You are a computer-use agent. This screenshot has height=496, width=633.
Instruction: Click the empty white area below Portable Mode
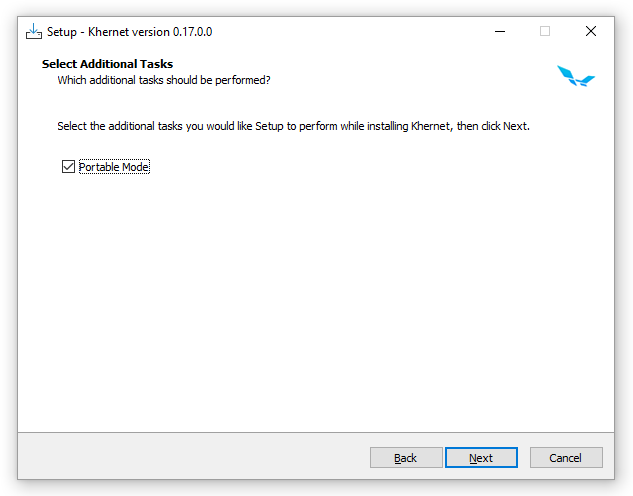300,300
